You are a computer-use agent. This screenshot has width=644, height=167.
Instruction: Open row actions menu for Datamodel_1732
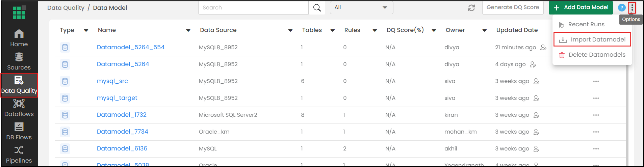pyautogui.click(x=596, y=115)
